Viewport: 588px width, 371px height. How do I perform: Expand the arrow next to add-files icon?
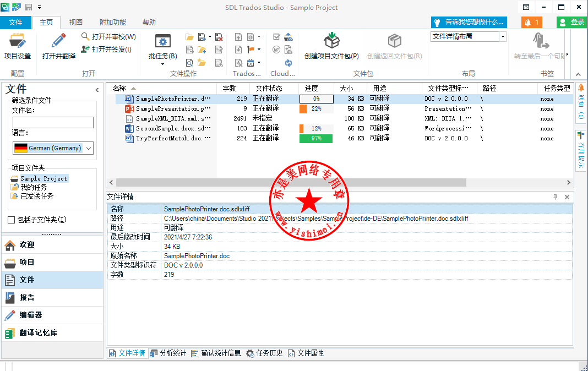[x=210, y=37]
